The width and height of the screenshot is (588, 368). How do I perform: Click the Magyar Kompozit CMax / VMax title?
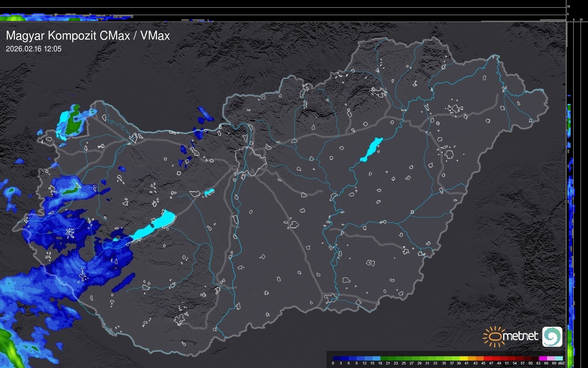88,36
